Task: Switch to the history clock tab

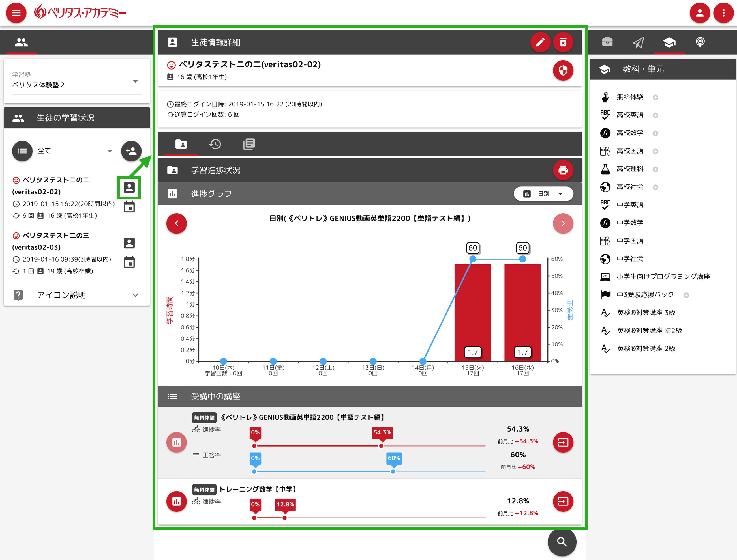Action: [x=215, y=144]
